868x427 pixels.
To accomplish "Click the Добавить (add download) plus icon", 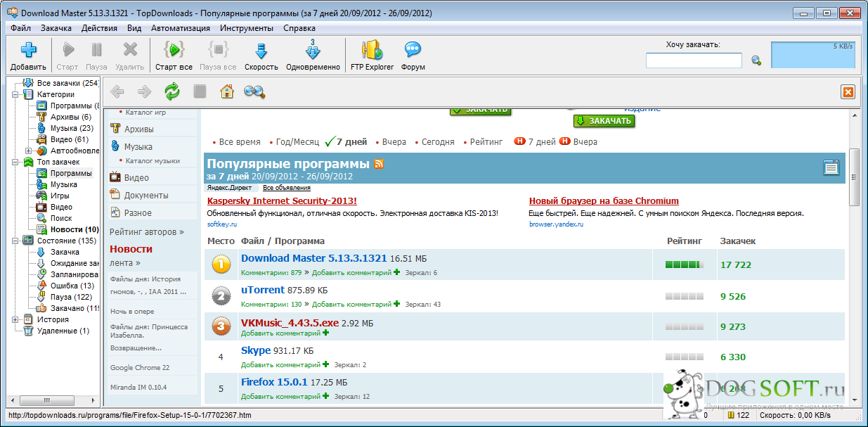I will tap(28, 51).
